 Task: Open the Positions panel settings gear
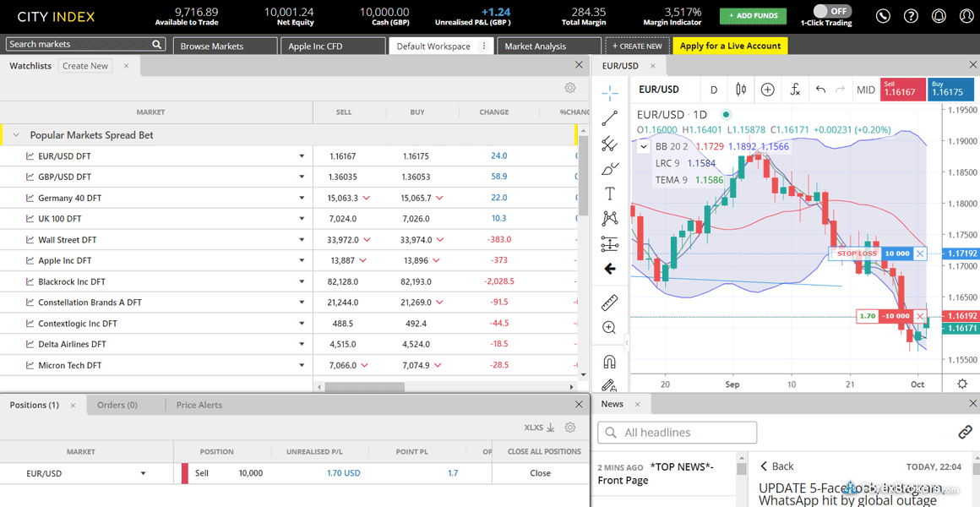pos(569,428)
